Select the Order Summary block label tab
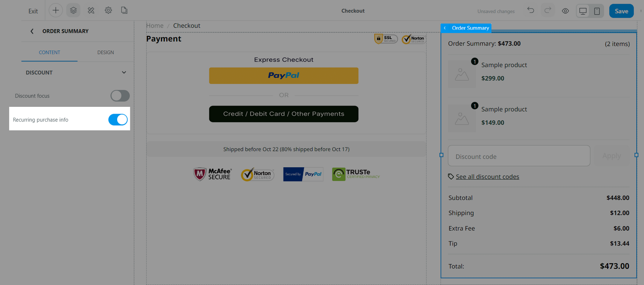644x285 pixels. click(x=471, y=28)
